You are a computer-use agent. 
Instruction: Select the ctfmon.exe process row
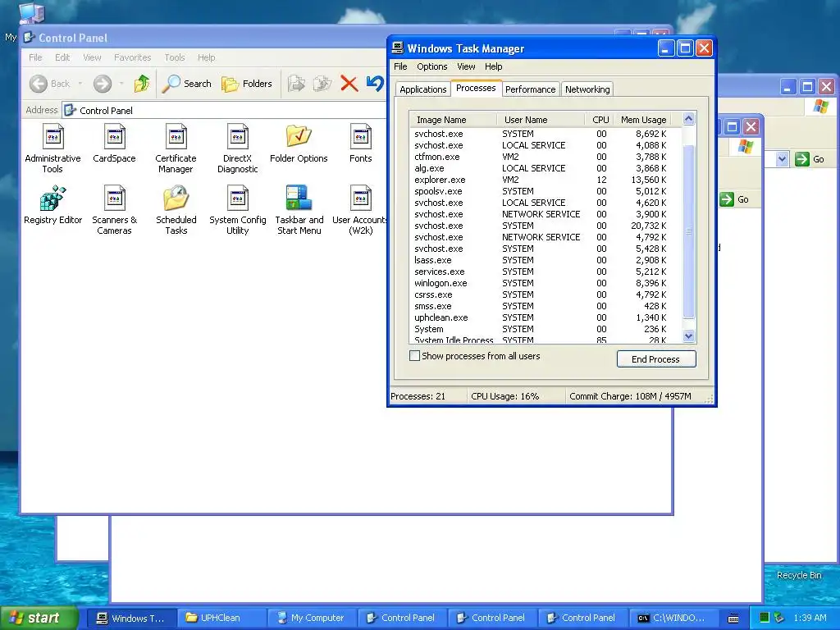(x=546, y=157)
